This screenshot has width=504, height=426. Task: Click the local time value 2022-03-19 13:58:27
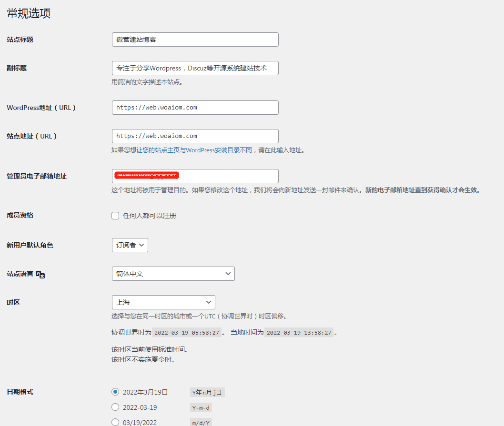click(x=299, y=333)
